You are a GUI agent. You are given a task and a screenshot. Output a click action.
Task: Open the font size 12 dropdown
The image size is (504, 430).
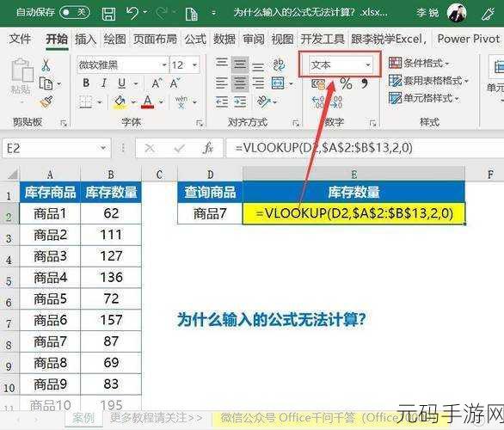click(x=194, y=64)
